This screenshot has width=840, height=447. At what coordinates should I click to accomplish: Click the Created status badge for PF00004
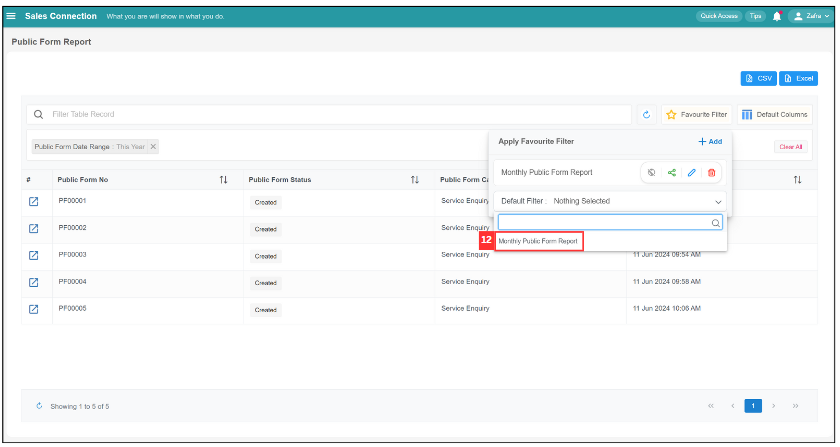(x=266, y=283)
